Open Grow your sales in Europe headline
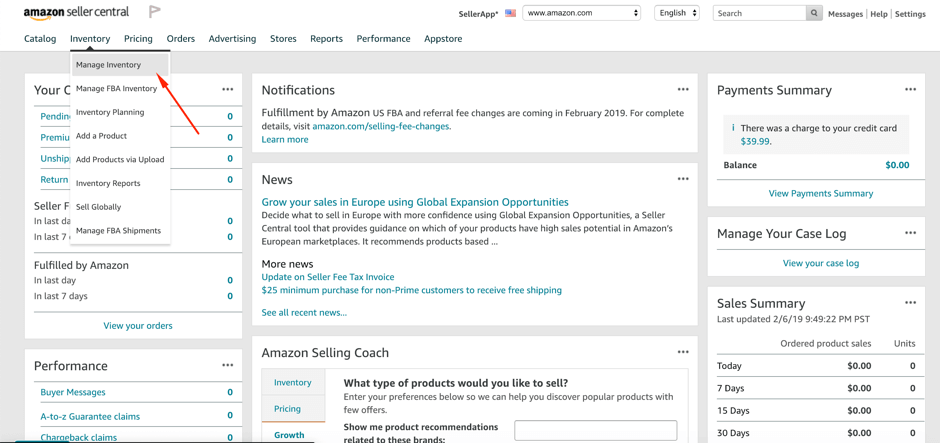 pyautogui.click(x=415, y=202)
